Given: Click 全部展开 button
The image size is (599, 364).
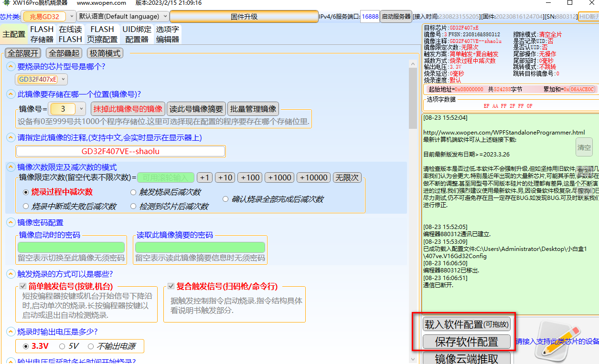Looking at the screenshot, I should point(23,53).
